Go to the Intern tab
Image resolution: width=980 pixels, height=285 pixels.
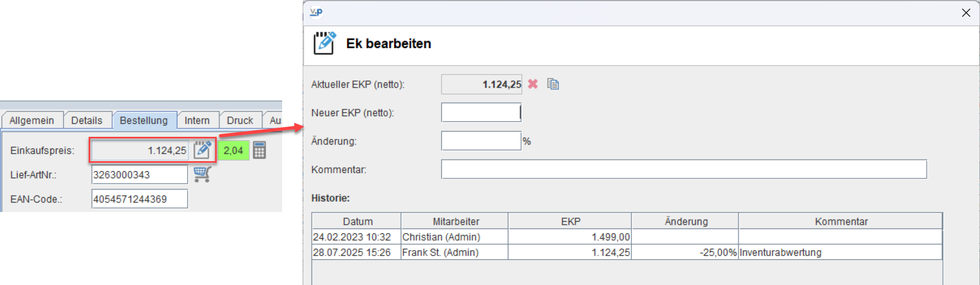coord(197,120)
